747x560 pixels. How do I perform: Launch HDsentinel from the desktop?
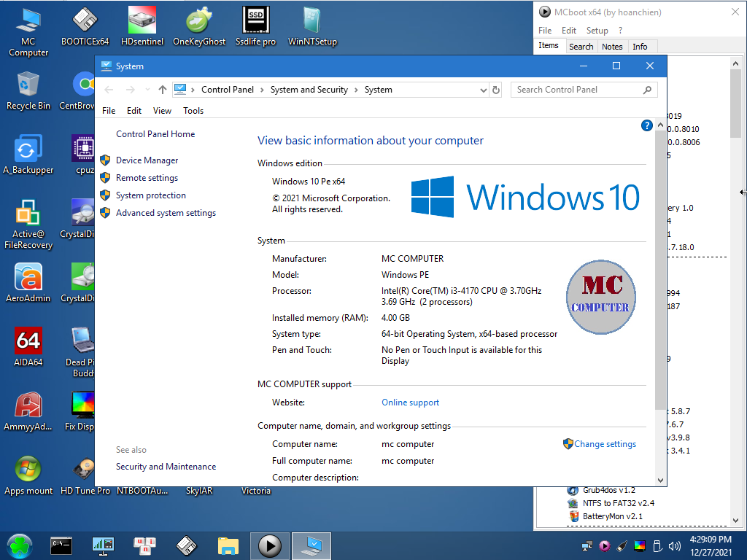point(142,26)
